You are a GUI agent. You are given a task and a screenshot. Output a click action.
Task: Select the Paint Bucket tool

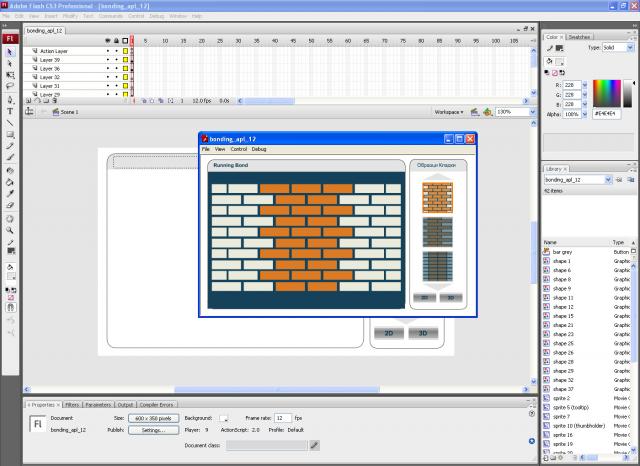click(x=10, y=182)
